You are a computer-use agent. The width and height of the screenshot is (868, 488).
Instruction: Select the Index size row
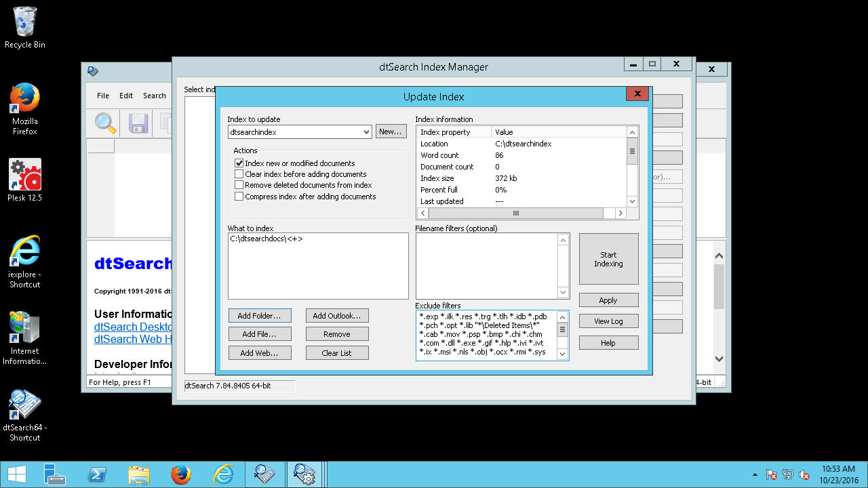click(x=521, y=178)
